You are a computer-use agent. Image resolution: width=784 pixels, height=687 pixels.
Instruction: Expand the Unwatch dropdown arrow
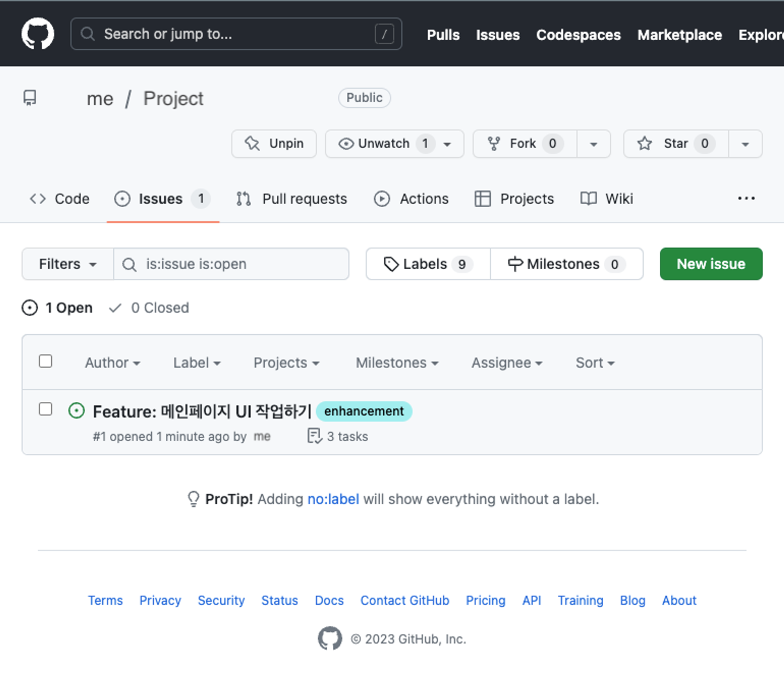(x=448, y=143)
